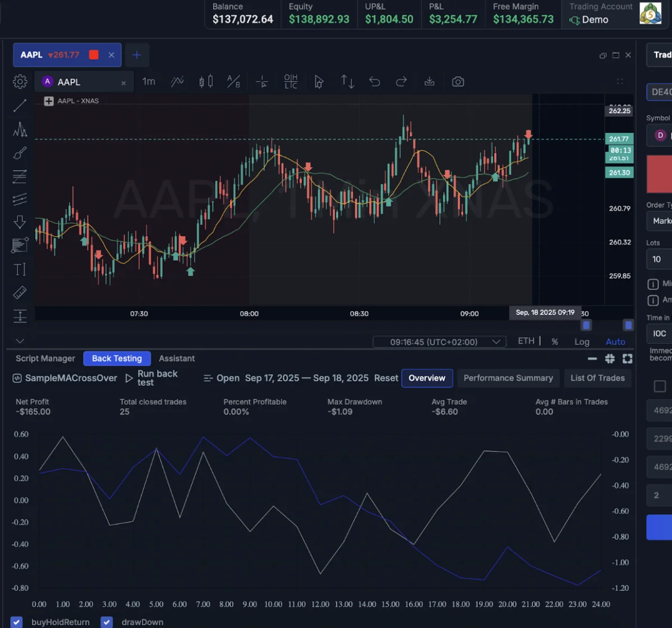672x628 pixels.
Task: Select the candlestick chart type icon
Action: click(x=206, y=82)
